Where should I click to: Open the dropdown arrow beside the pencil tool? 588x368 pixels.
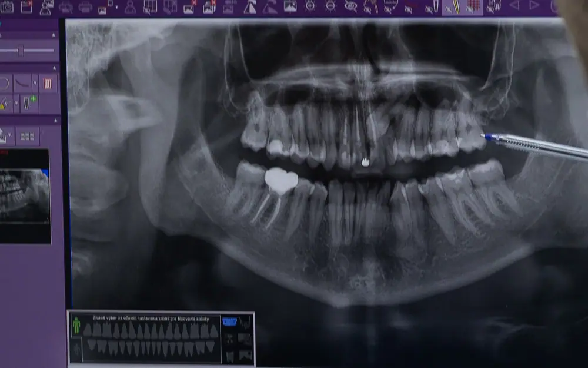pyautogui.click(x=16, y=102)
